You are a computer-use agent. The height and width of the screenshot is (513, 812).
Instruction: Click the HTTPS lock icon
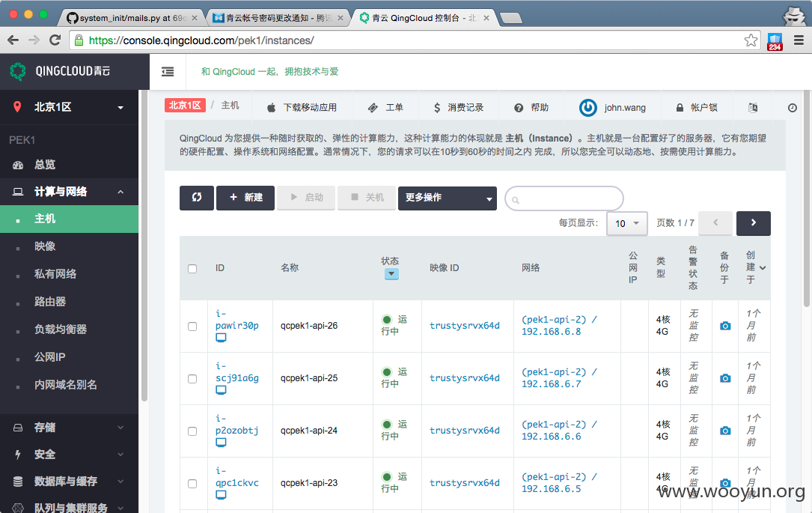tap(79, 40)
